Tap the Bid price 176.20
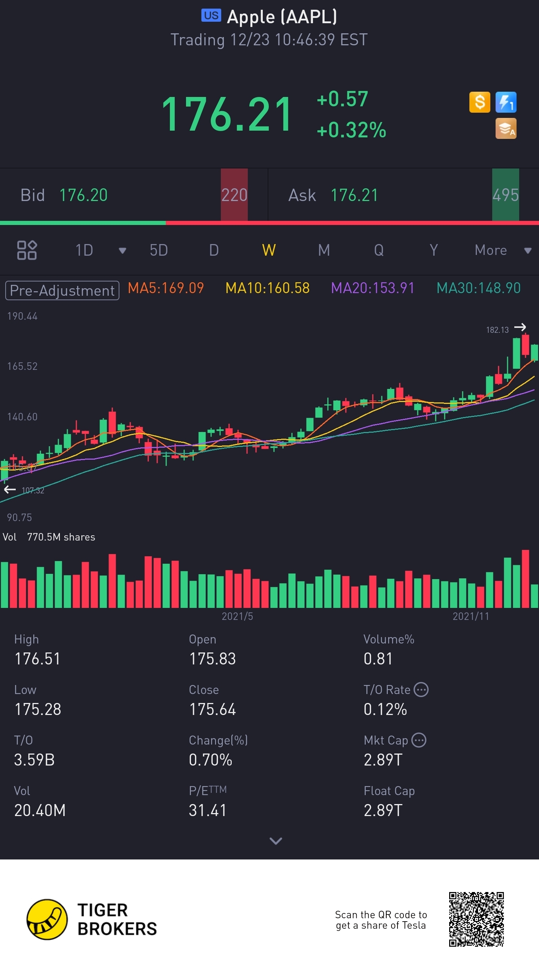539x980 pixels. [83, 195]
